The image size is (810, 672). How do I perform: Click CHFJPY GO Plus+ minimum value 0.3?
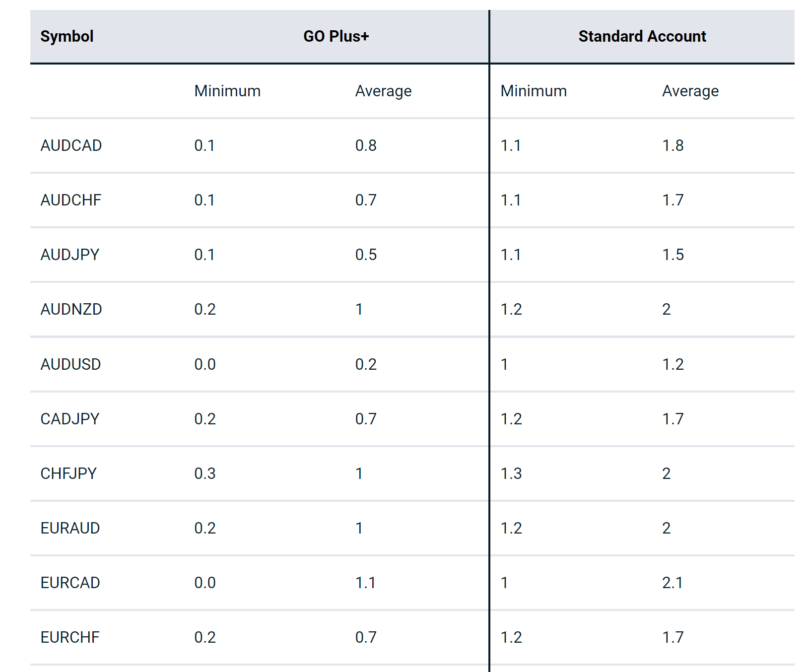(205, 473)
